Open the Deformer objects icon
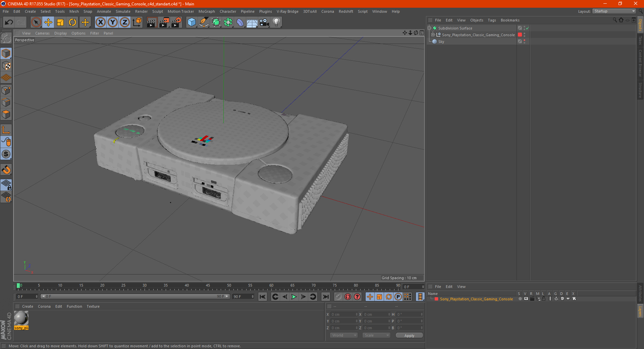Viewport: 644px width, 349px height. tap(240, 22)
